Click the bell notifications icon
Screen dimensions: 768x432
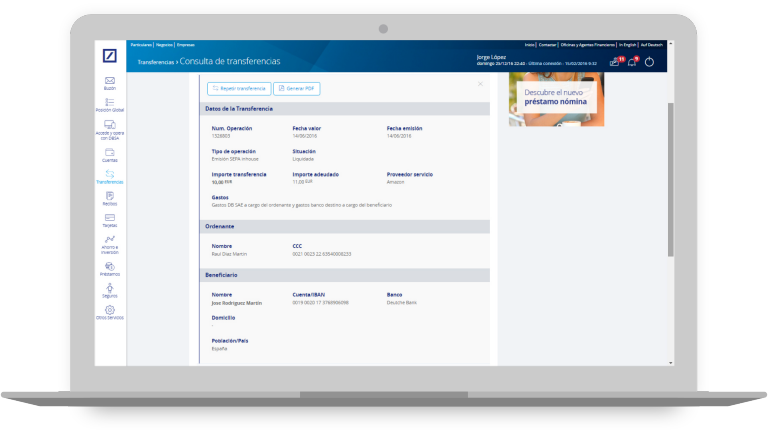click(632, 62)
